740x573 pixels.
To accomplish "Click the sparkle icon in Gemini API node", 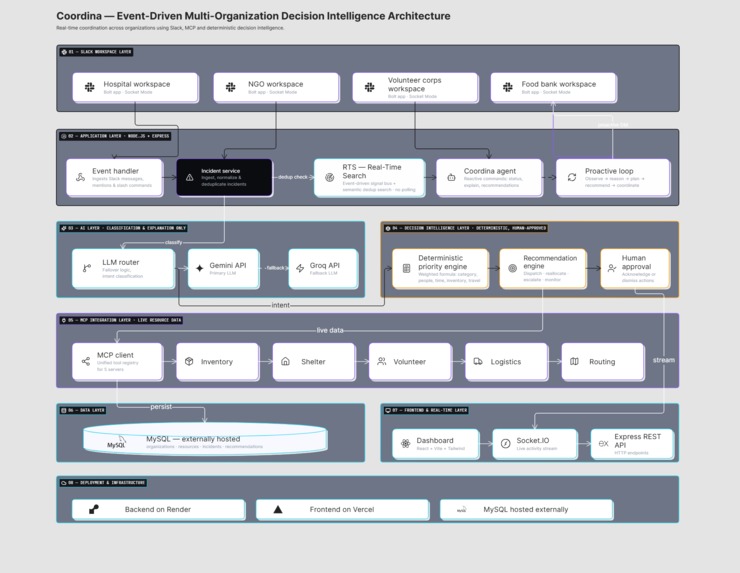I will pyautogui.click(x=200, y=268).
